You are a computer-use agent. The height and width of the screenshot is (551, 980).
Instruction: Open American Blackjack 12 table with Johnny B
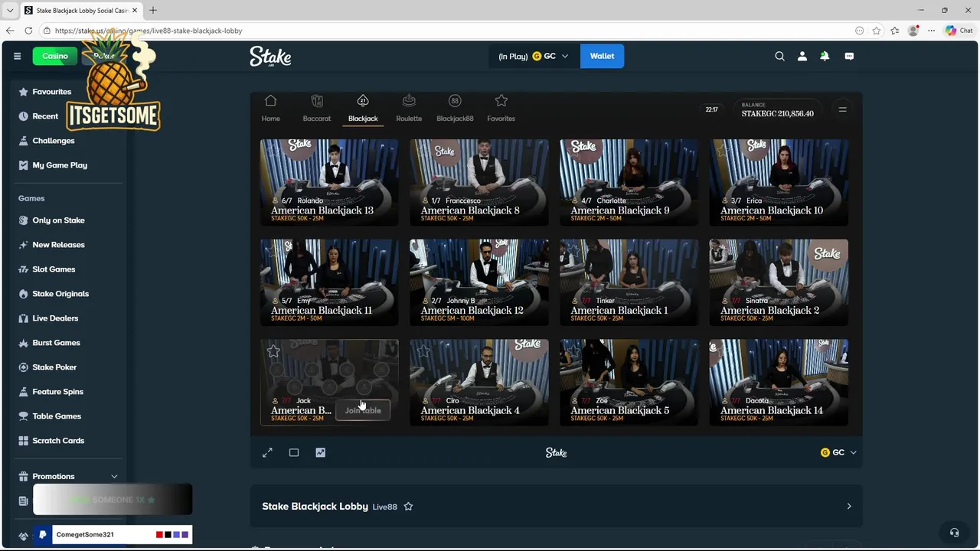pyautogui.click(x=479, y=282)
